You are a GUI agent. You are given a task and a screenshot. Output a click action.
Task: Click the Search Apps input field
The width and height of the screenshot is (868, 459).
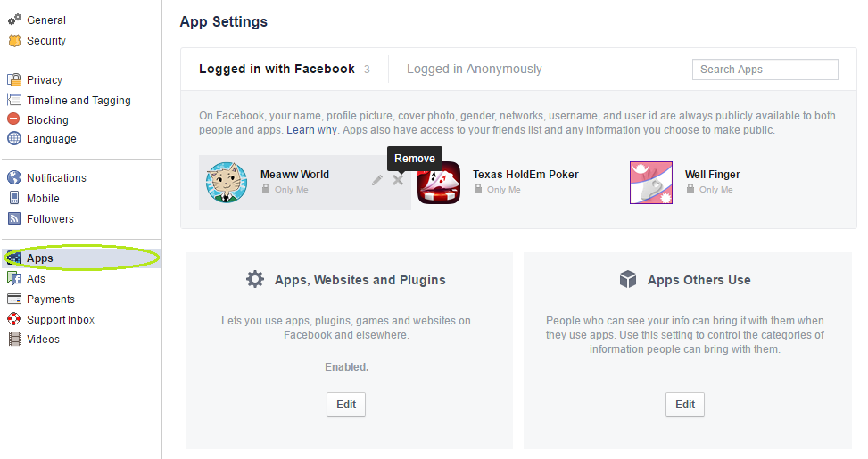point(765,70)
